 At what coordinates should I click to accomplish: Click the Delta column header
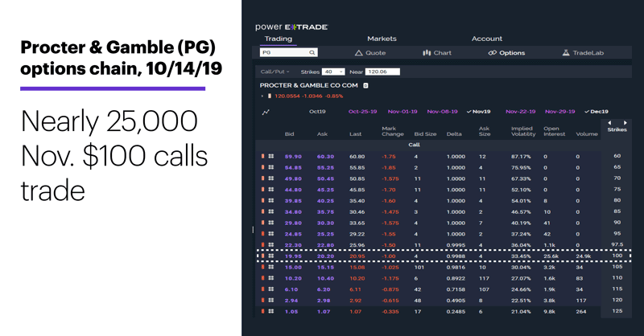point(454,134)
